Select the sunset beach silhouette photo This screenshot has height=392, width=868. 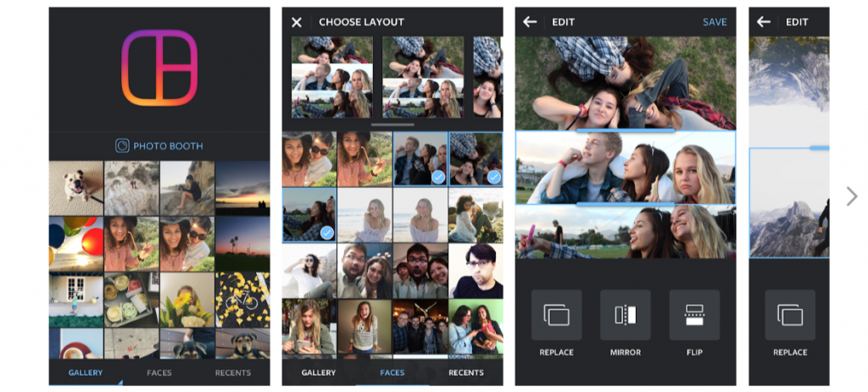[242, 188]
